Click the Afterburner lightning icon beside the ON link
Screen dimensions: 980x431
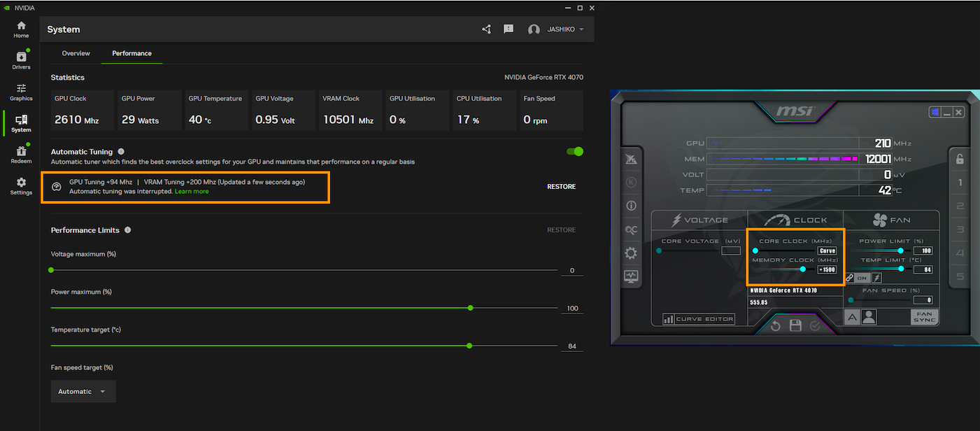click(876, 278)
